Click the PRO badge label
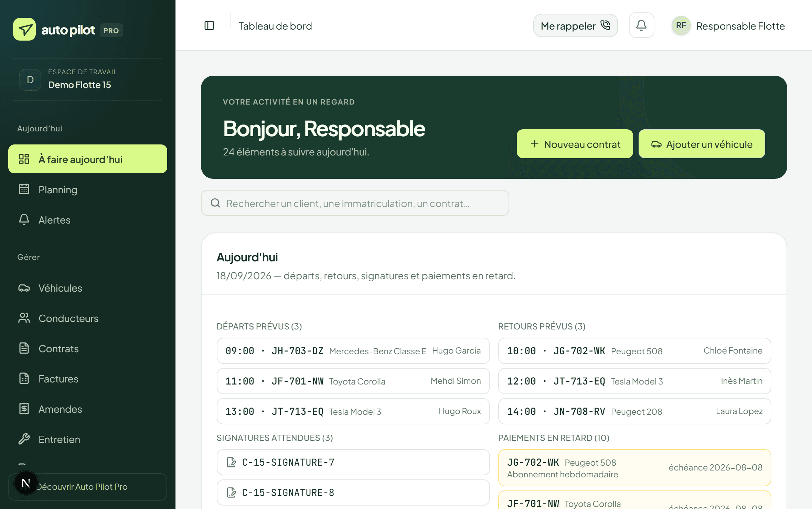Viewport: 812px width, 509px height. (x=111, y=30)
